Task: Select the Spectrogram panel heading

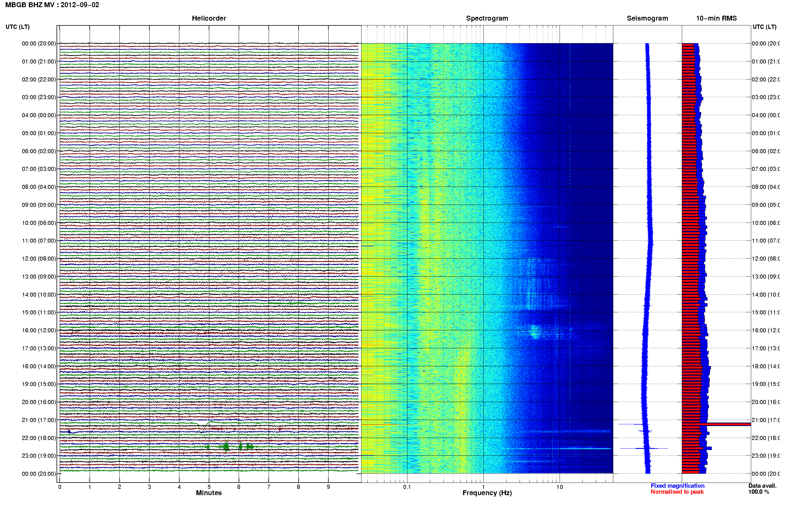Action: (487, 18)
